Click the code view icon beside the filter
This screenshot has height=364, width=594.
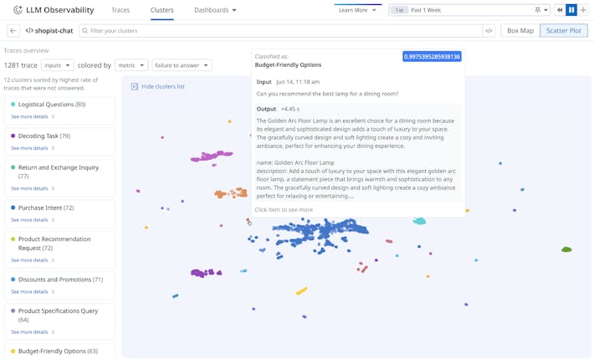[x=489, y=31]
